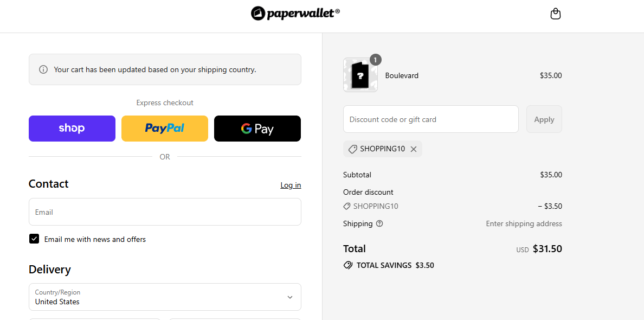Remove the SHOPPING10 discount code

pyautogui.click(x=414, y=149)
